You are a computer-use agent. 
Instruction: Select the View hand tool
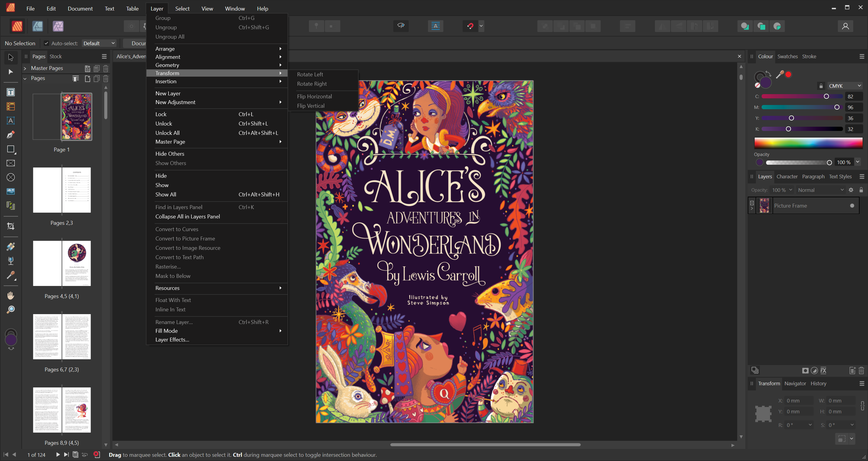[11, 295]
